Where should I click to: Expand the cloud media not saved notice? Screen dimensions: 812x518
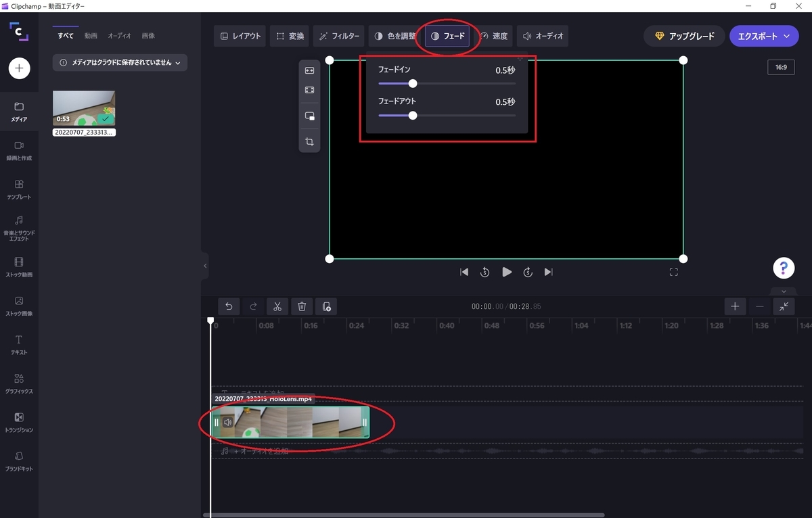[120, 63]
